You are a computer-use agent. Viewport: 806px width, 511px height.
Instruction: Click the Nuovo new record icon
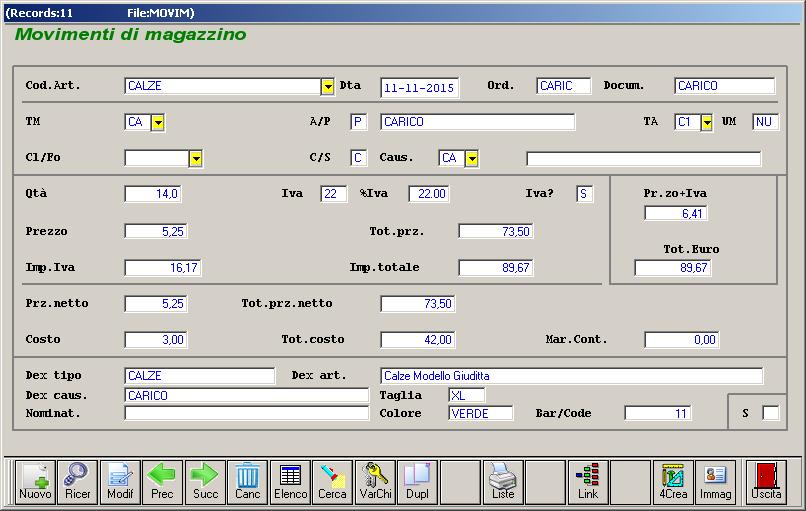click(x=35, y=482)
